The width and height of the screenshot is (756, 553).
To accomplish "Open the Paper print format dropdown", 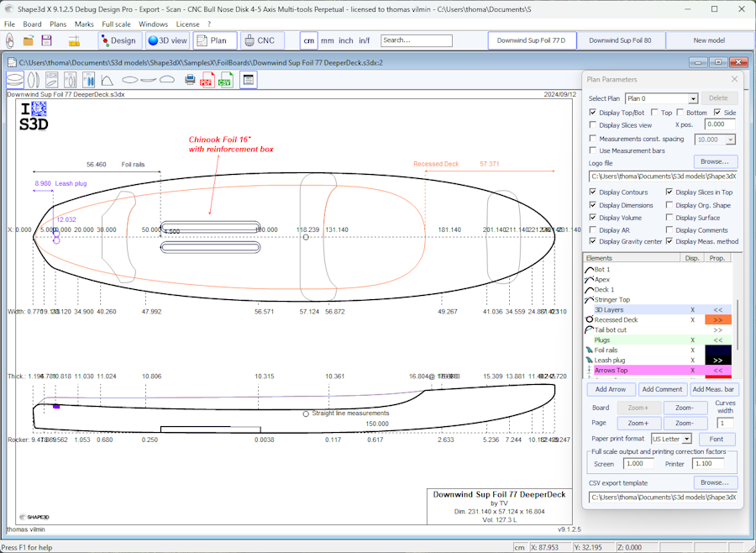I will point(686,439).
